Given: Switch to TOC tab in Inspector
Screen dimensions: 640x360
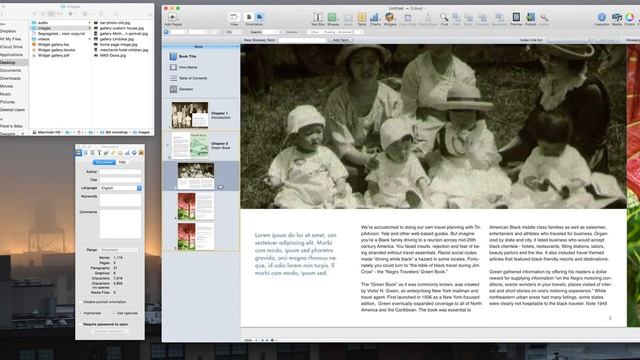Looking at the screenshot, I should pyautogui.click(x=122, y=162).
